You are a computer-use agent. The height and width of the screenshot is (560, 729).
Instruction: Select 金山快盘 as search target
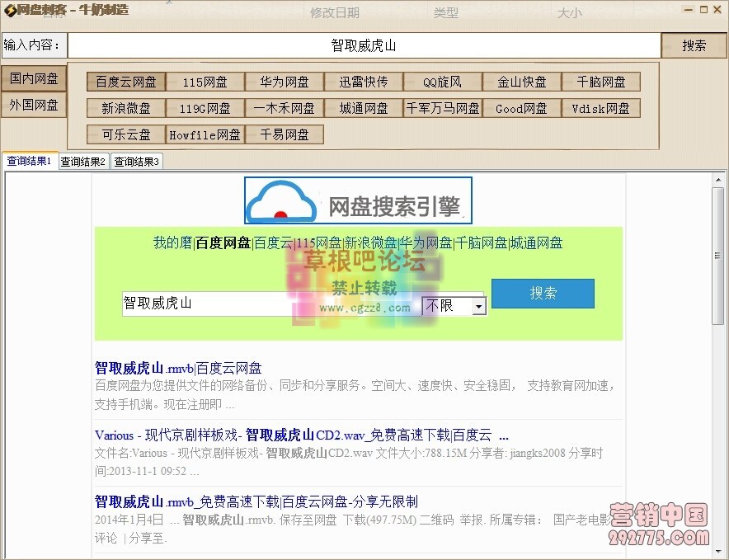[521, 82]
